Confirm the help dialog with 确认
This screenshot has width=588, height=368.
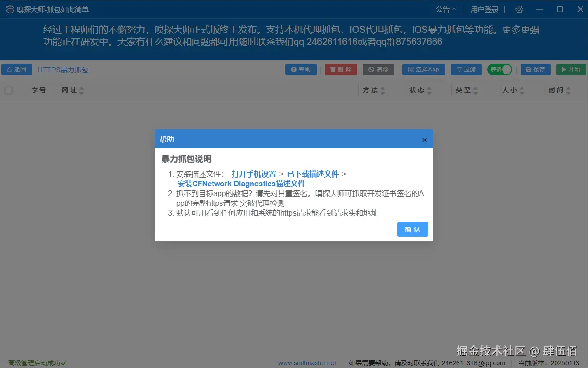(412, 229)
